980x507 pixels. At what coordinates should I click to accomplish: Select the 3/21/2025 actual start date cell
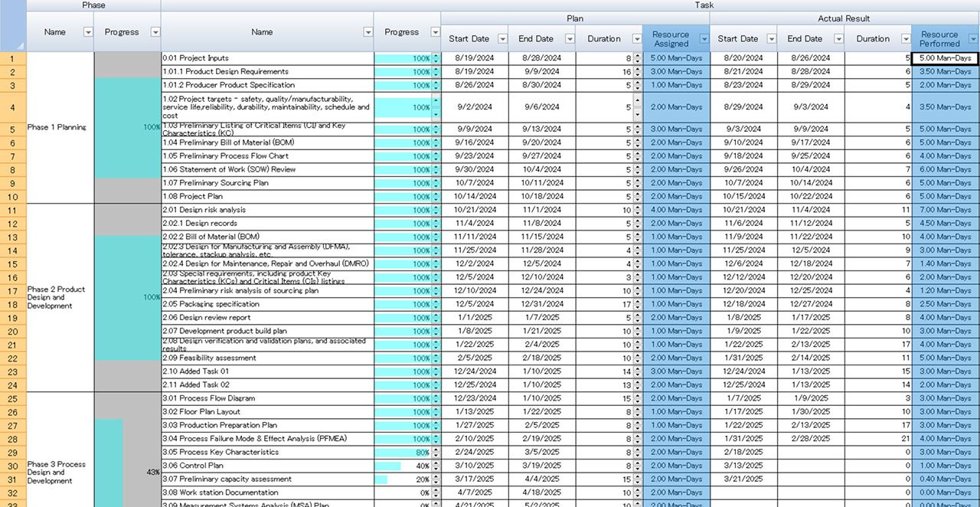coord(743,479)
